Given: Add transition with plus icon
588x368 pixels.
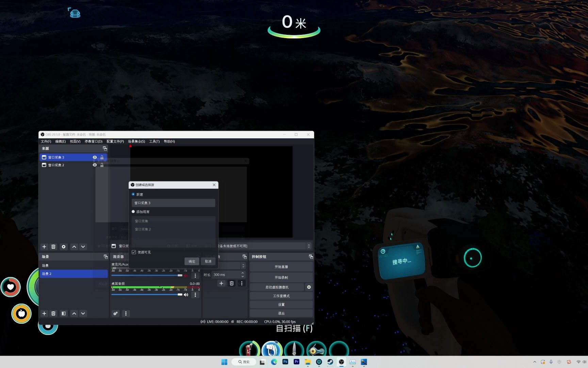Looking at the screenshot, I should pyautogui.click(x=221, y=283).
